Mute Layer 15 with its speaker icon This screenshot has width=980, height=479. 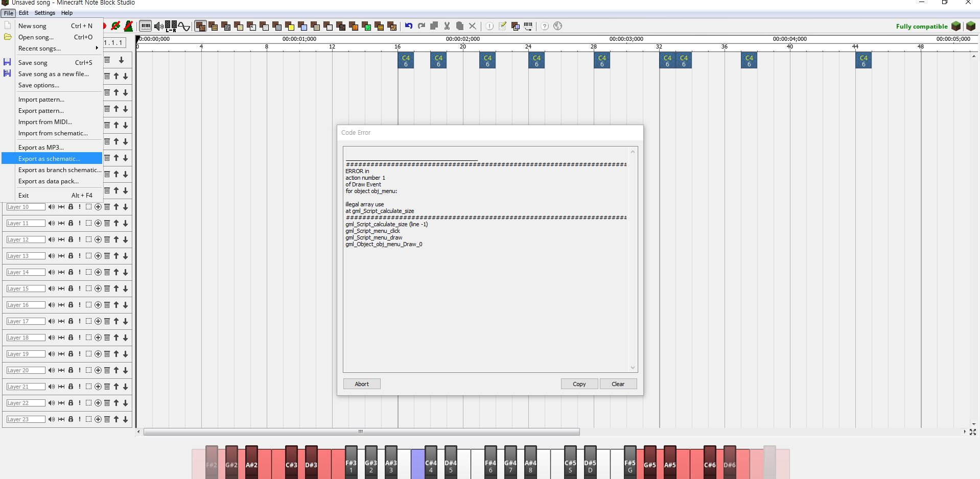click(x=51, y=289)
